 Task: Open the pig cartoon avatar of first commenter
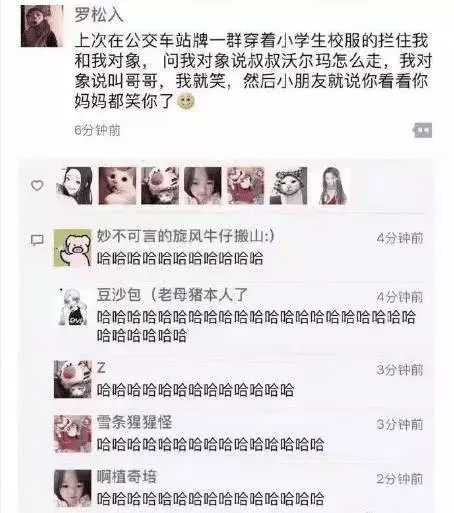click(72, 248)
